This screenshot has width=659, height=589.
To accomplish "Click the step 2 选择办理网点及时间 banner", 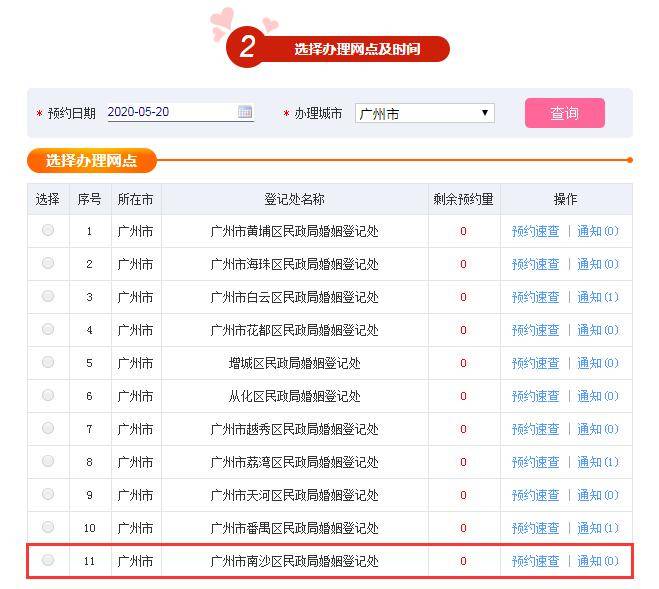I will 338,48.
